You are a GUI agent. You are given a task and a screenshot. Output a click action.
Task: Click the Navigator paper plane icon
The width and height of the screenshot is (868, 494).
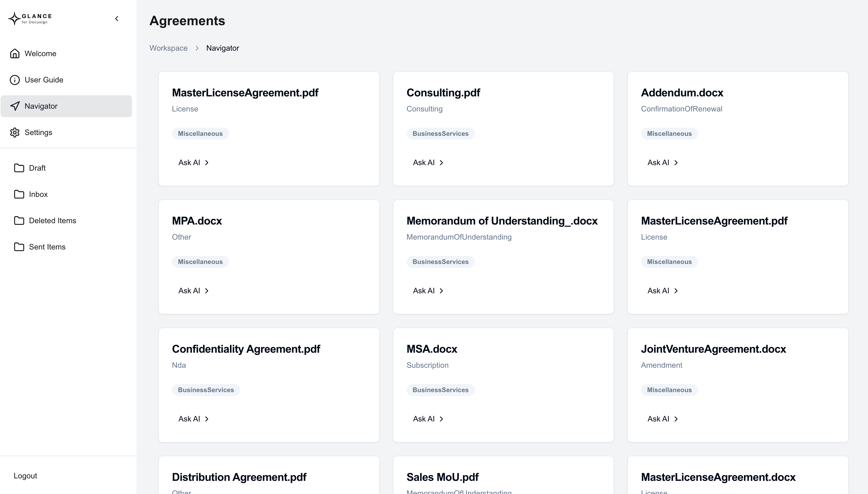click(x=15, y=106)
